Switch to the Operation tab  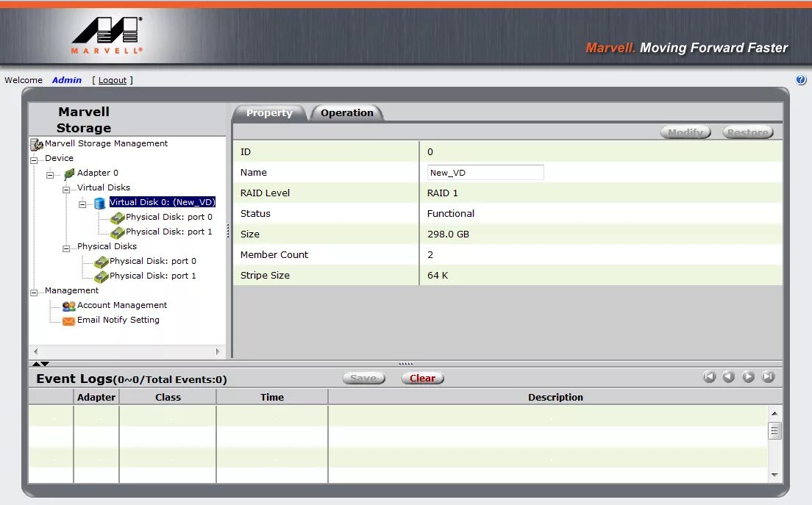coord(347,112)
